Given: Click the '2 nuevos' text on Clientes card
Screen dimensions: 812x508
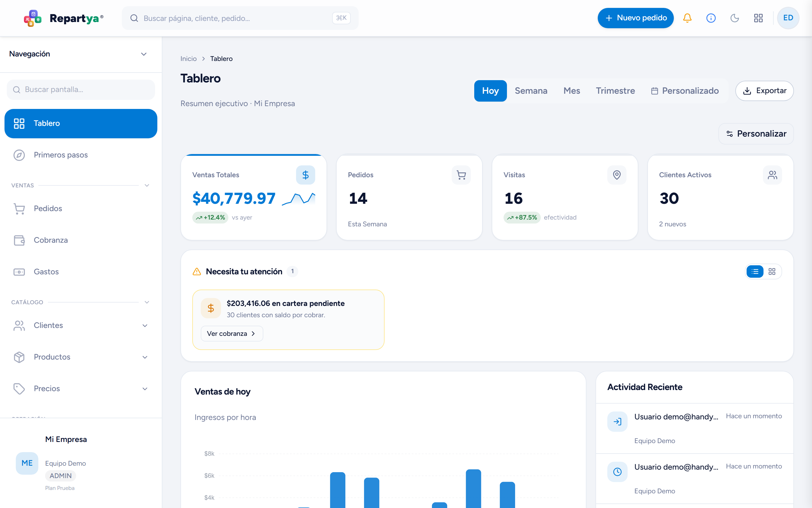Looking at the screenshot, I should pos(672,224).
